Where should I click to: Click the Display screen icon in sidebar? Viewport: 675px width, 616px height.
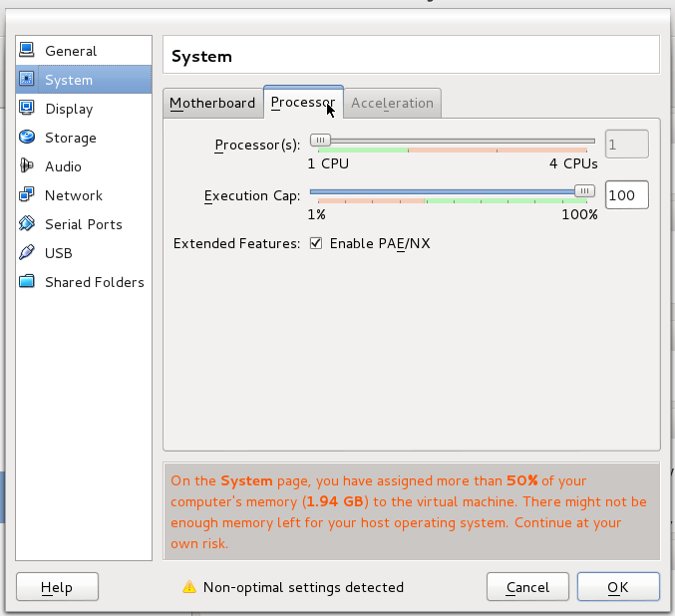point(27,108)
